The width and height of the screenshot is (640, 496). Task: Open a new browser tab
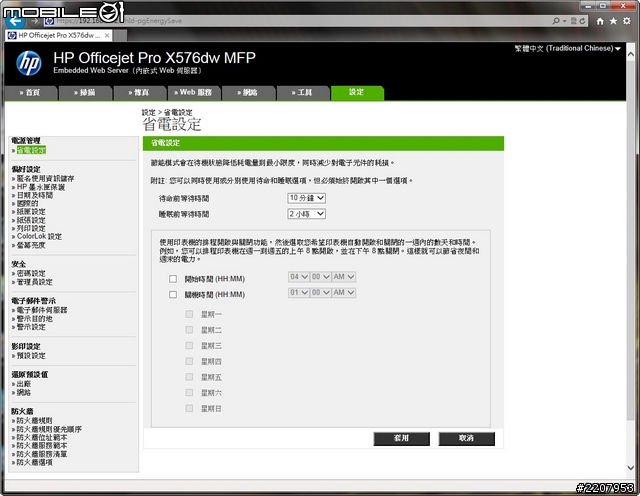pos(120,36)
